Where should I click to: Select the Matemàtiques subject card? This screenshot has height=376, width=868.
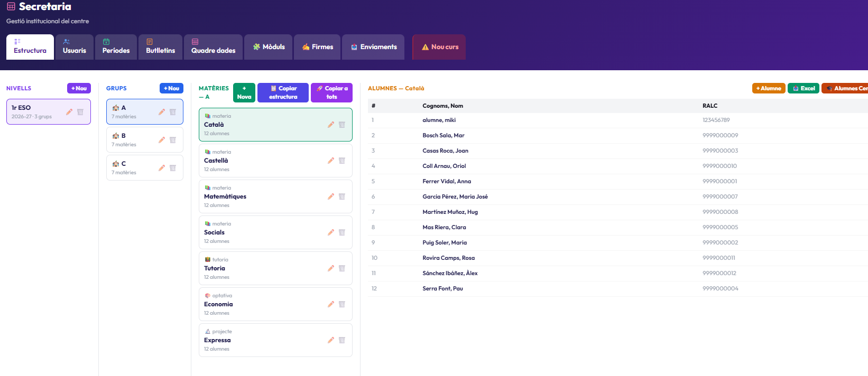point(275,196)
